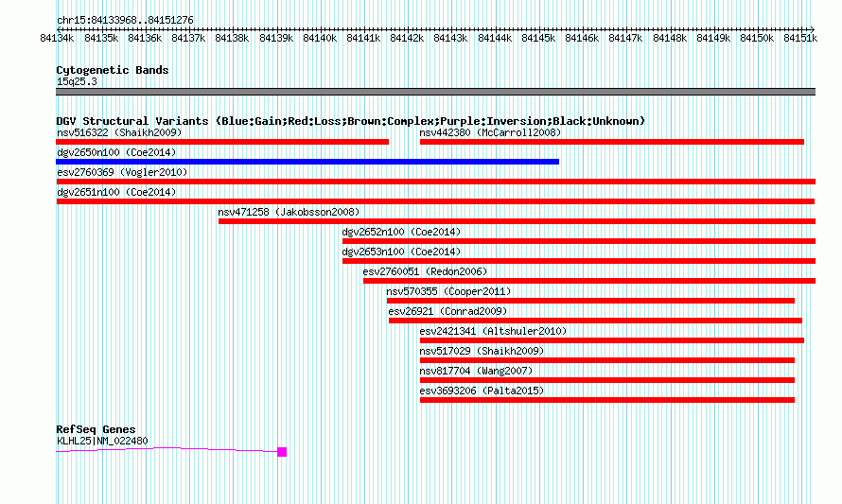This screenshot has width=842, height=504.
Task: Click the nsv817704 (Wang2007) label
Action: [476, 371]
